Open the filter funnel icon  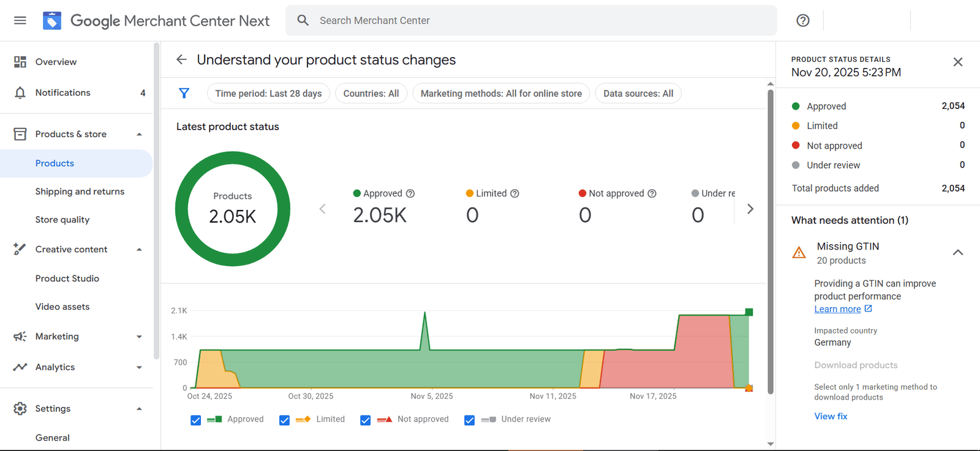tap(184, 93)
